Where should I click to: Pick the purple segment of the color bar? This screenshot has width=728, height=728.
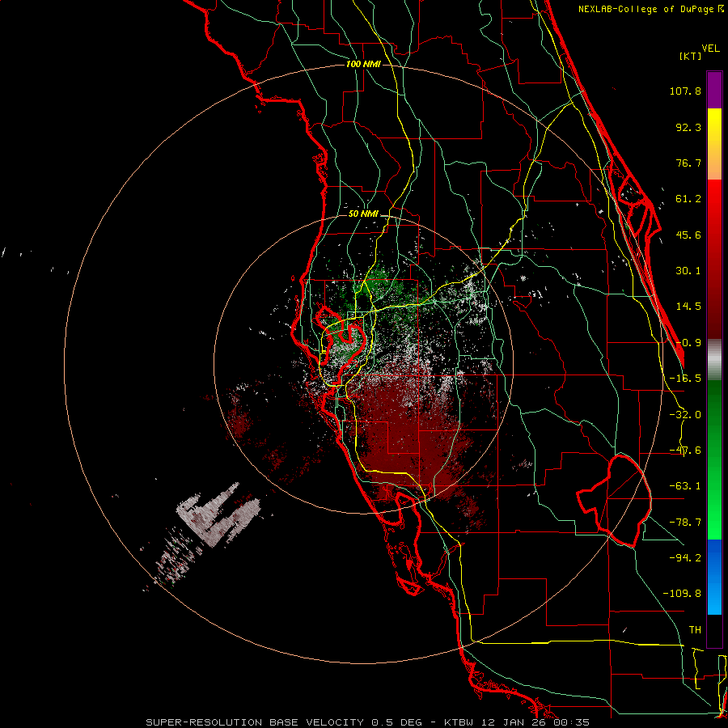tap(714, 90)
